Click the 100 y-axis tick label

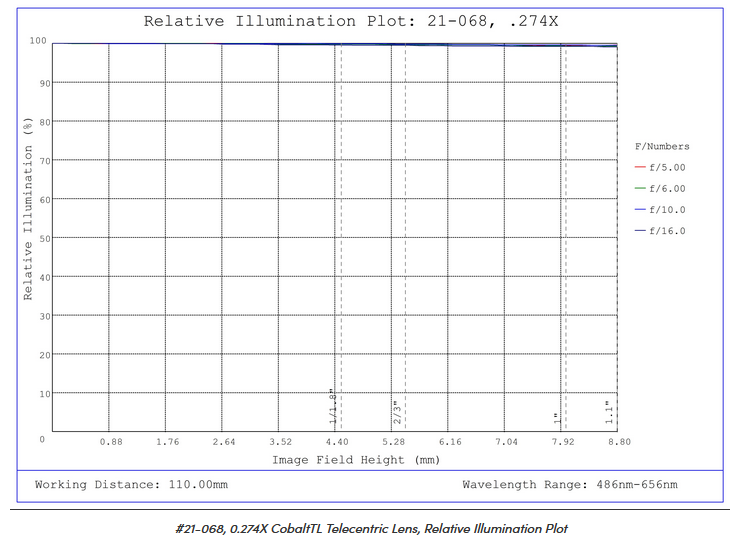coord(38,42)
